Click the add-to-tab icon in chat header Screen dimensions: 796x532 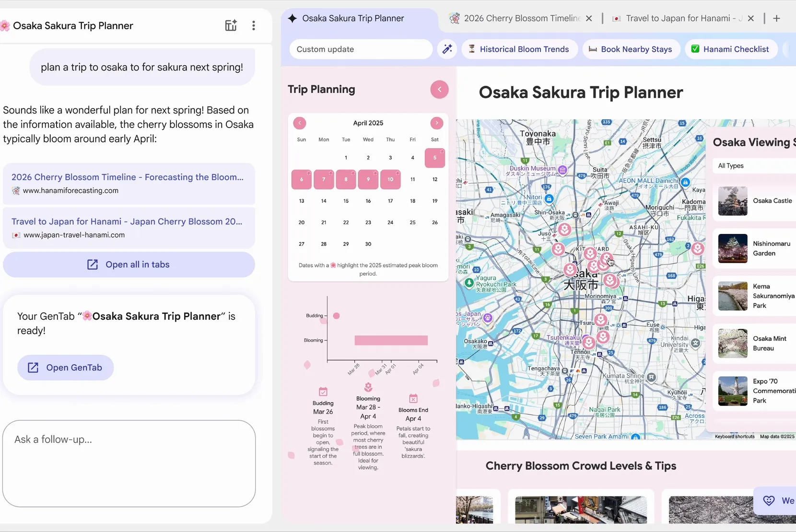tap(231, 25)
